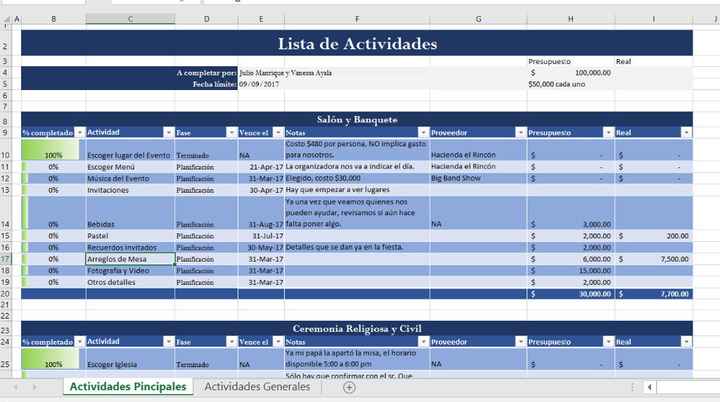Select the Arreglos de Mesa cell

pyautogui.click(x=130, y=258)
